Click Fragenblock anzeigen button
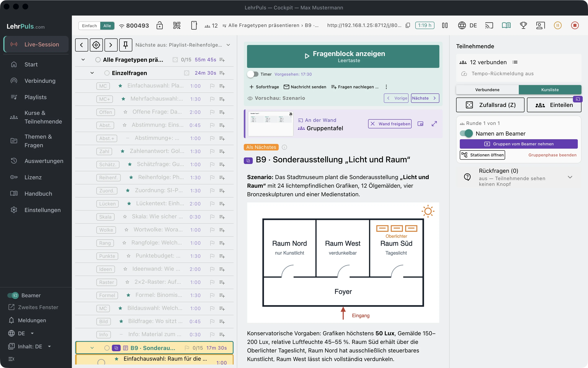Screen dimensions: 588x368 coord(343,56)
